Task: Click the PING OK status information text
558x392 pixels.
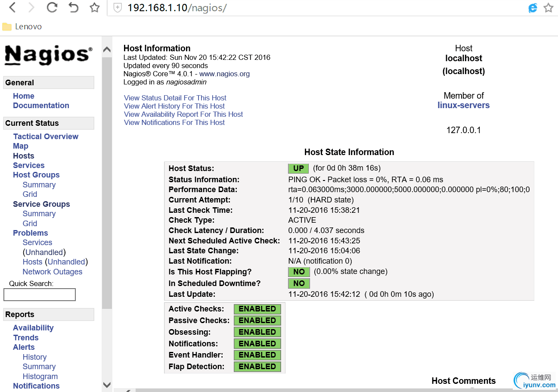Action: (x=366, y=180)
